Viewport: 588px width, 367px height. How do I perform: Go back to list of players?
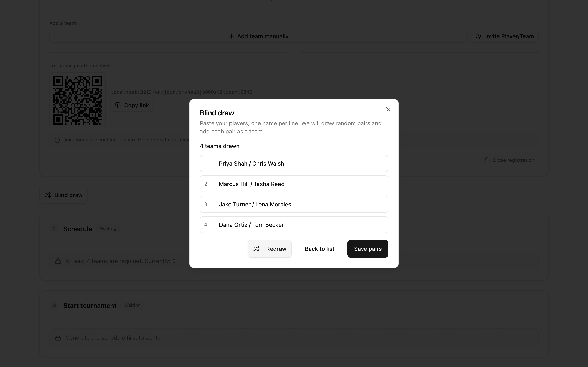click(319, 249)
